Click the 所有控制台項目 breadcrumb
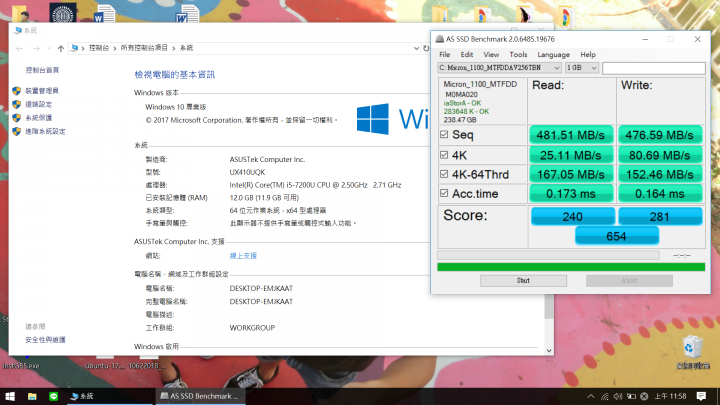720x405 pixels. pos(144,48)
